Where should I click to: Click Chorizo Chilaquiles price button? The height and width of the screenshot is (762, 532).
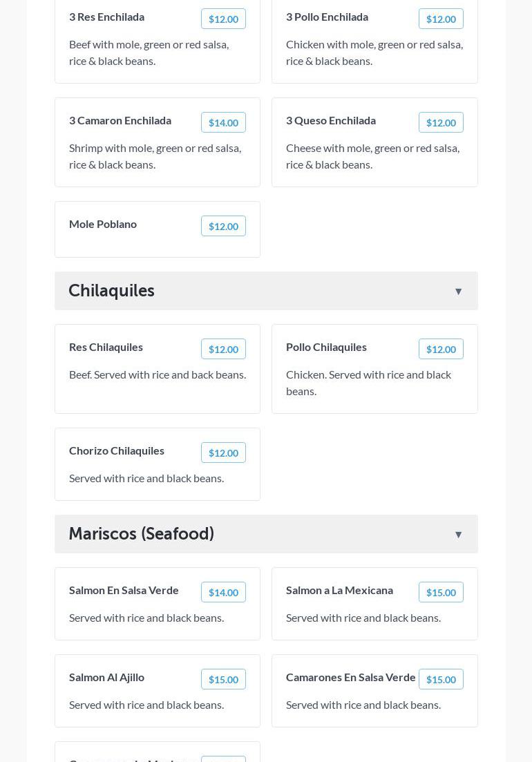coord(223,453)
